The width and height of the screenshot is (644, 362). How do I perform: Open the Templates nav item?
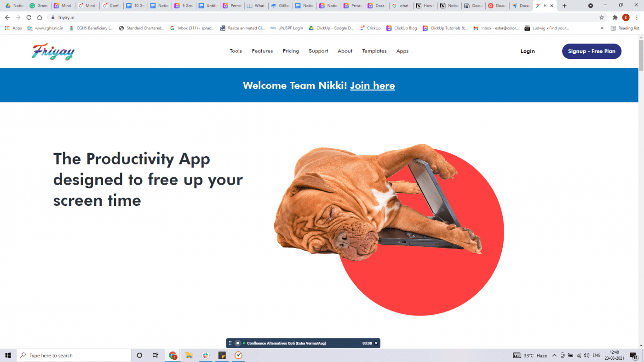(x=374, y=51)
